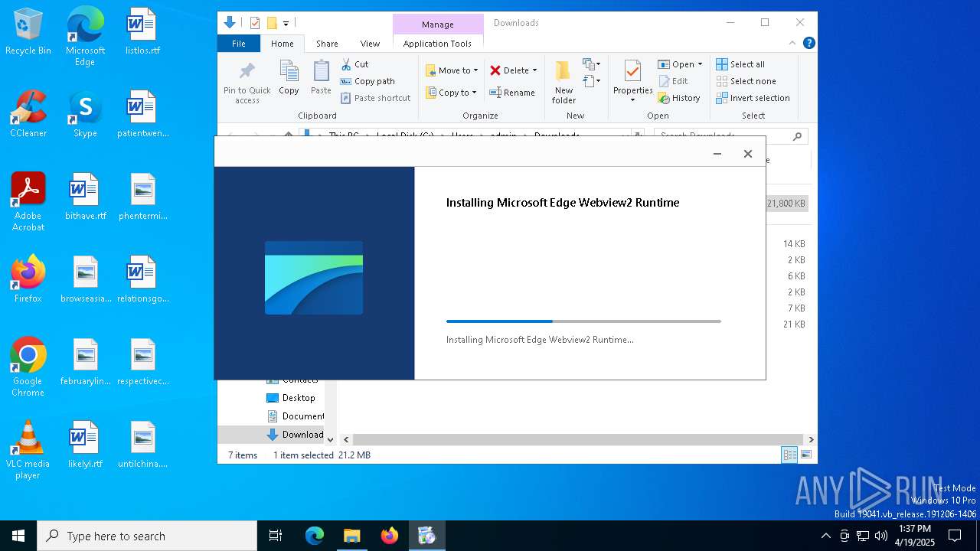Click Paste shortcut in the ribbon

(x=375, y=98)
